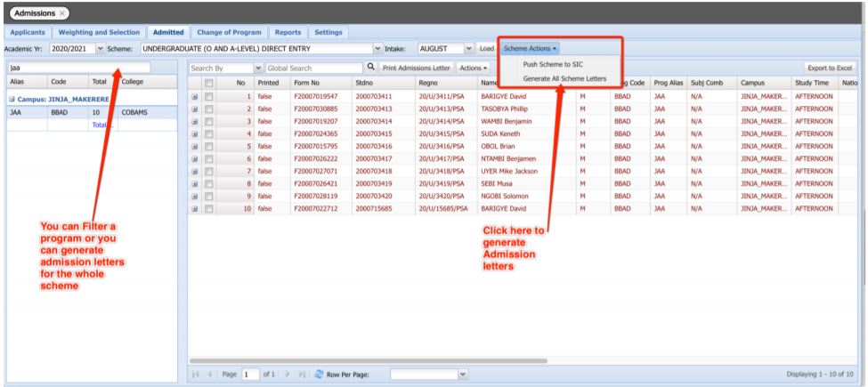The width and height of the screenshot is (868, 387).
Task: Expand row details for SUDA Keneth
Action: click(x=194, y=133)
